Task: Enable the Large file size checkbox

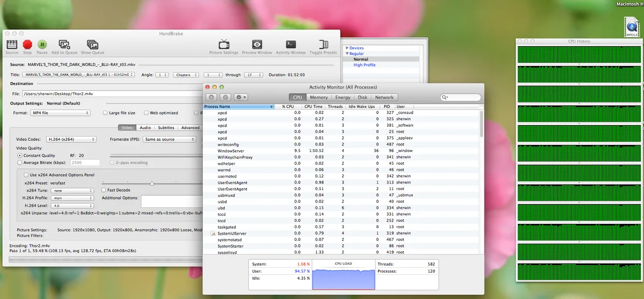Action: tap(105, 113)
